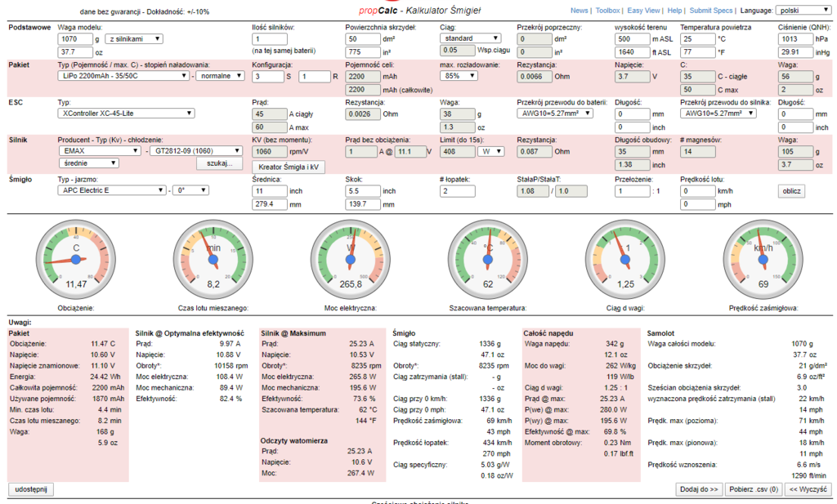Click the Waga modelu grams input field
Screen dimensions: 837x504
pos(76,38)
